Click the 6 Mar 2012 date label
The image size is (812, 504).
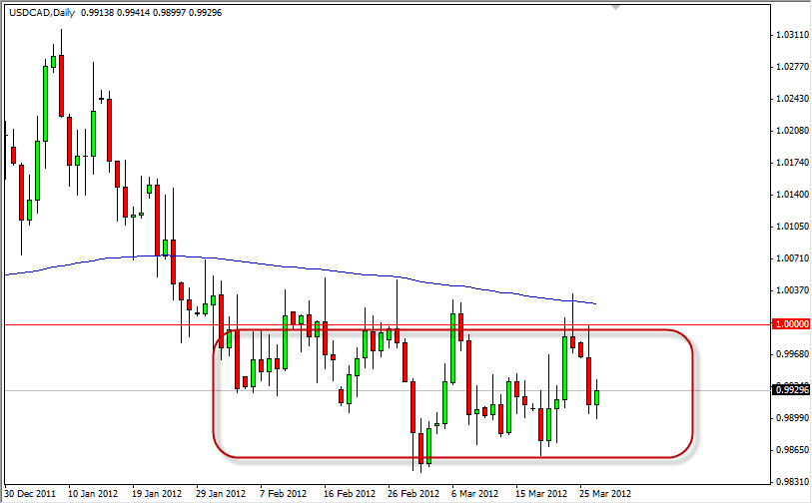point(474,494)
